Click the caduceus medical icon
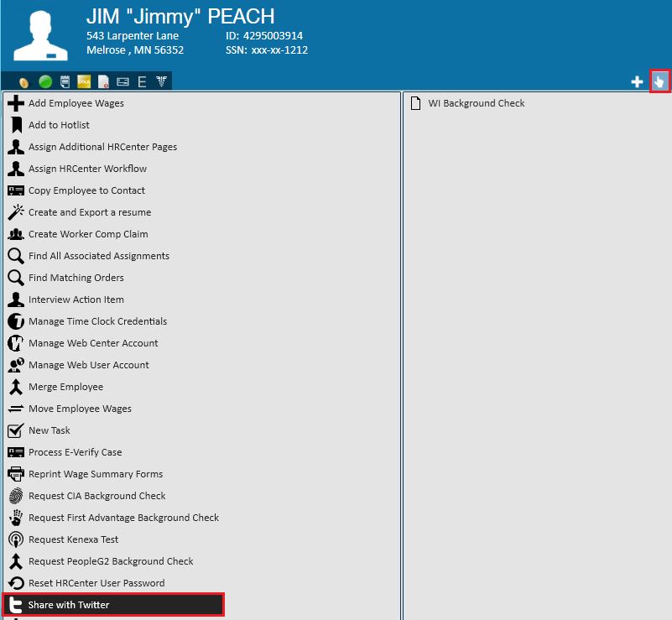This screenshot has height=620, width=672. [161, 81]
